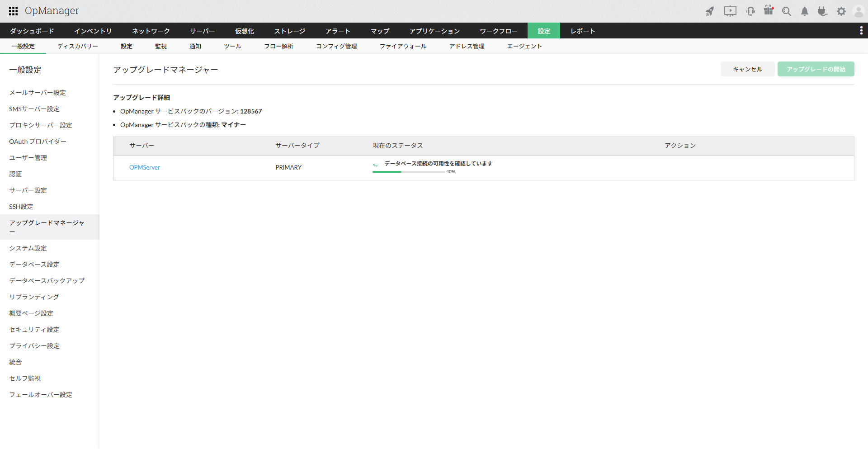Select the ファイアウォール sub-tab
The height and width of the screenshot is (449, 868).
point(403,46)
